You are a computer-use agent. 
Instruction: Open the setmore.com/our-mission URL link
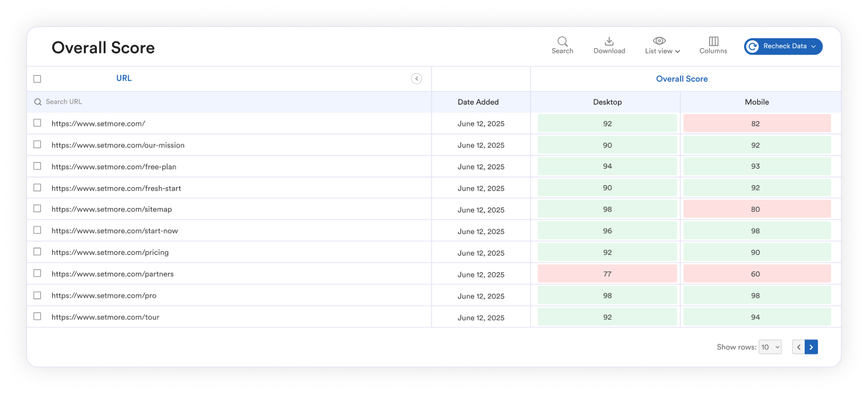point(118,145)
